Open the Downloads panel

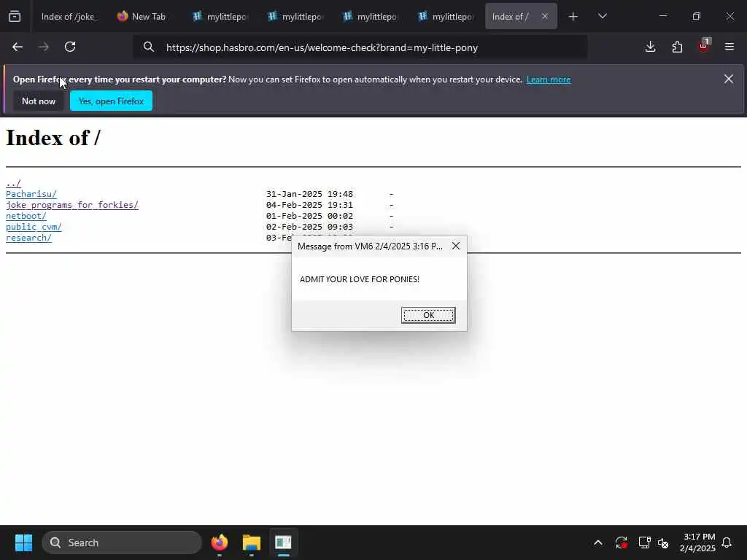(650, 47)
